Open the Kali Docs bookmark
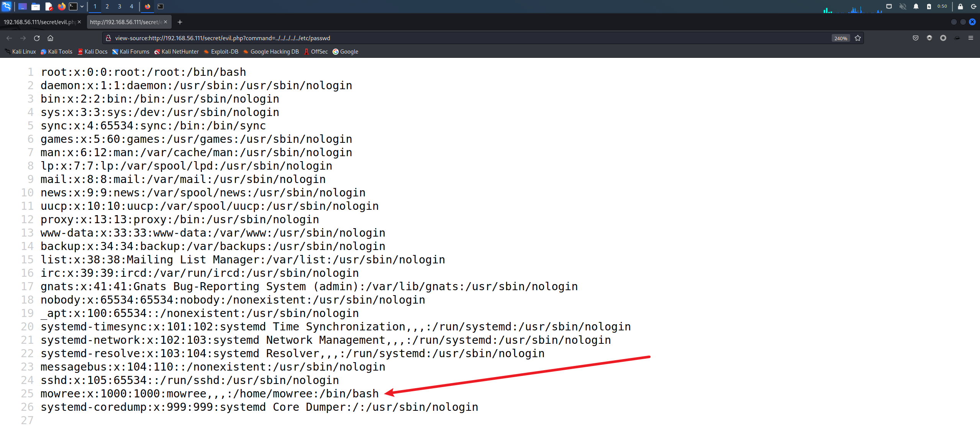Viewport: 980px width, 428px height. coord(92,51)
